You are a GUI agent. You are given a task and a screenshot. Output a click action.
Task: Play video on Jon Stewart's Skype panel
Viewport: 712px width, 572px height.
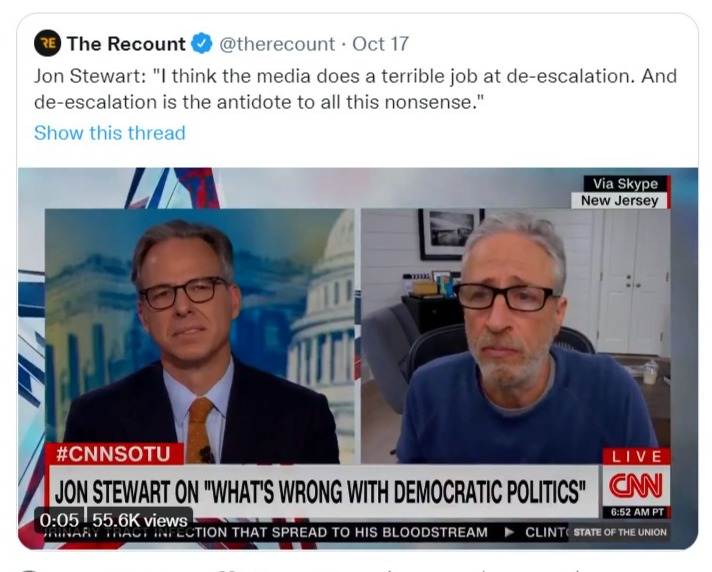pyautogui.click(x=515, y=336)
